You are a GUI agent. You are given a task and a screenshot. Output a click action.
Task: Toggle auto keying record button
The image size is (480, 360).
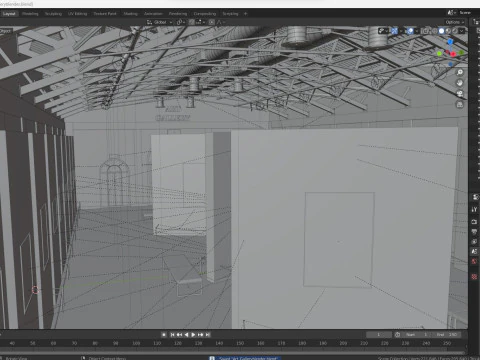click(x=164, y=335)
